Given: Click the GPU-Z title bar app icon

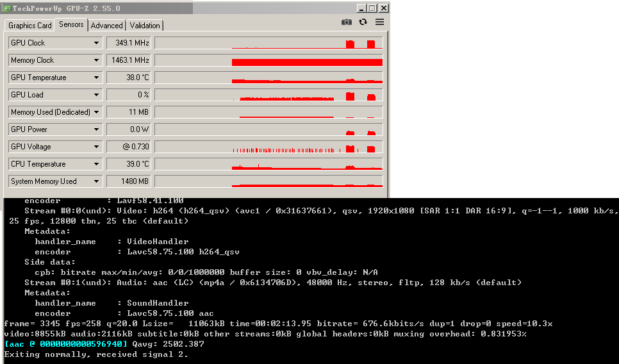Looking at the screenshot, I should pos(6,8).
